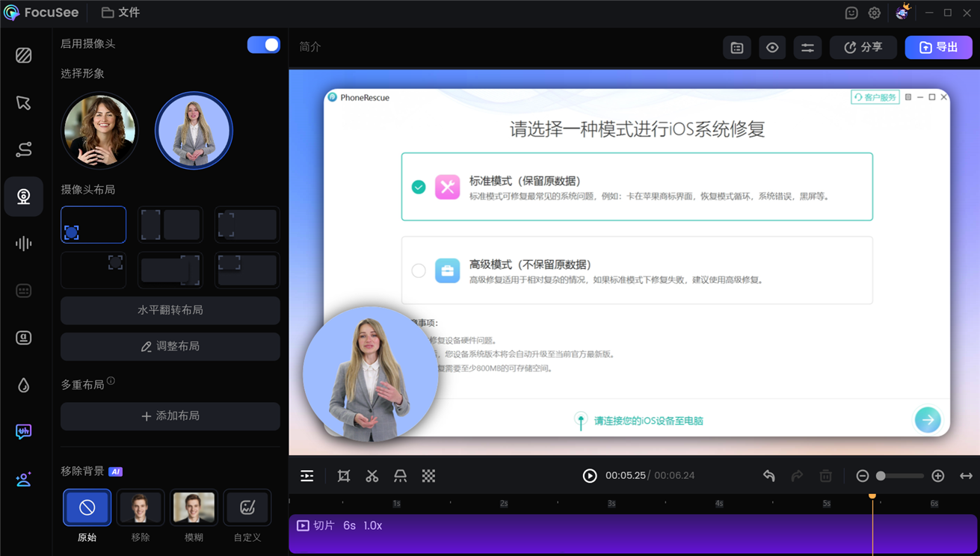The height and width of the screenshot is (556, 980).
Task: Open the cursor settings in the sidebar
Action: (x=24, y=103)
